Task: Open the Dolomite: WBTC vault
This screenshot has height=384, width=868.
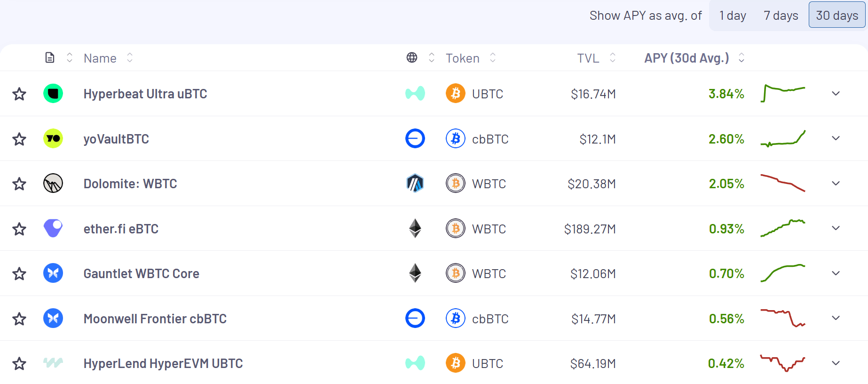Action: coord(130,184)
